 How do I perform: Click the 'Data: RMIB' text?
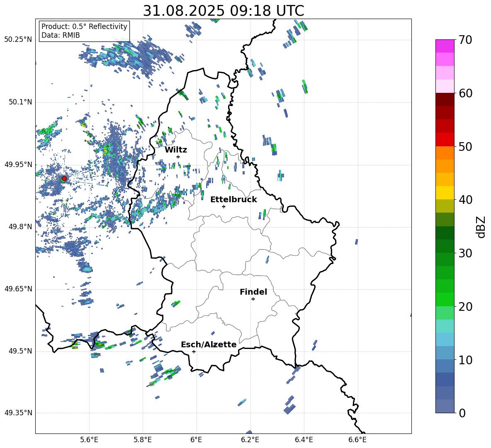(61, 35)
